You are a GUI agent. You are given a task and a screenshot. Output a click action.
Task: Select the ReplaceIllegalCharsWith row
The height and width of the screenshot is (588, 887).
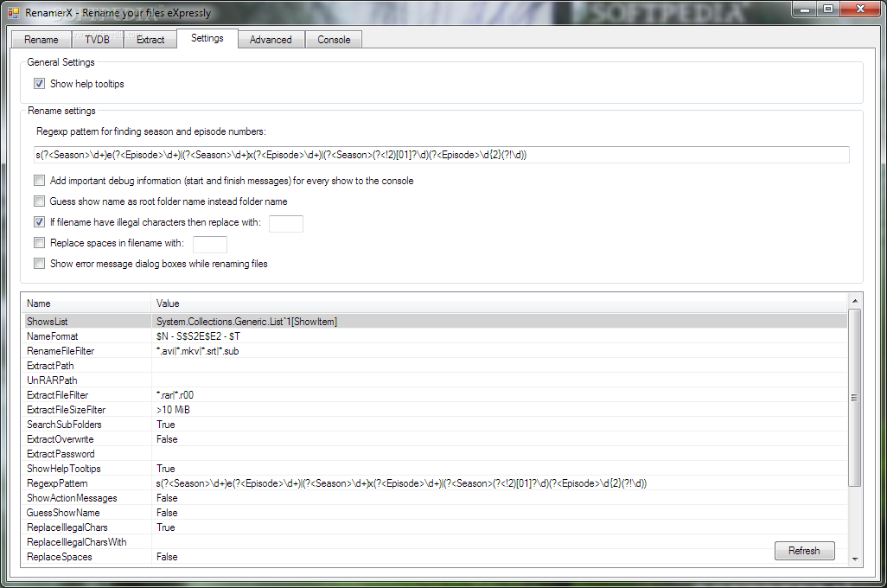coord(435,542)
